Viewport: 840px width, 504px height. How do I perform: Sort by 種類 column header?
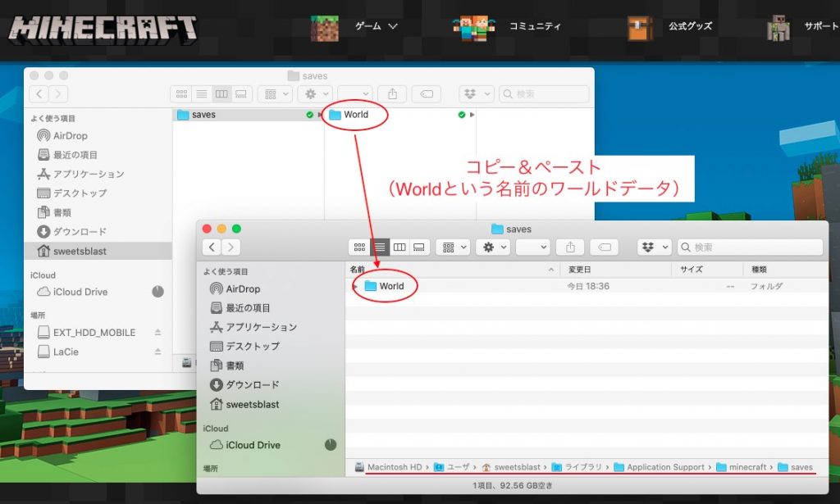click(x=786, y=270)
